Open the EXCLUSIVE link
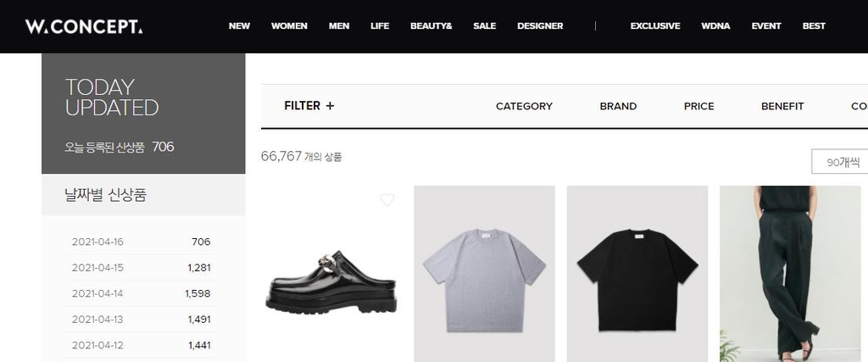Viewport: 868px width, 362px height. point(655,26)
